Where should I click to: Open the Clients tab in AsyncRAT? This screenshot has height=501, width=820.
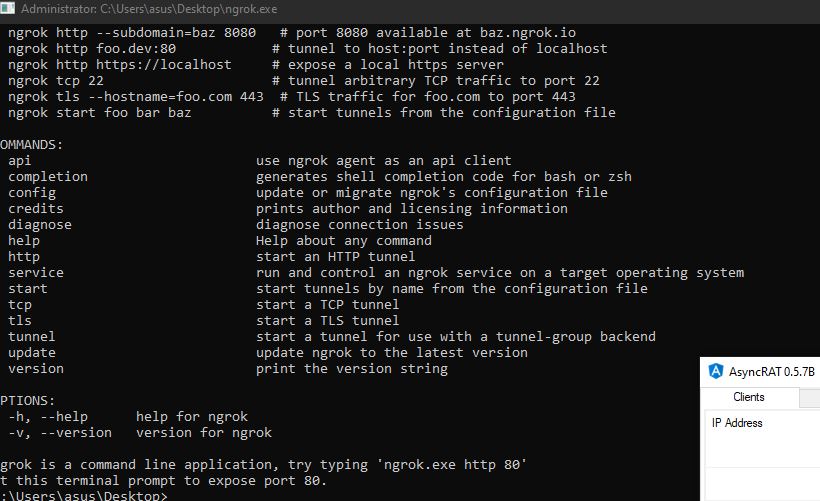[748, 397]
